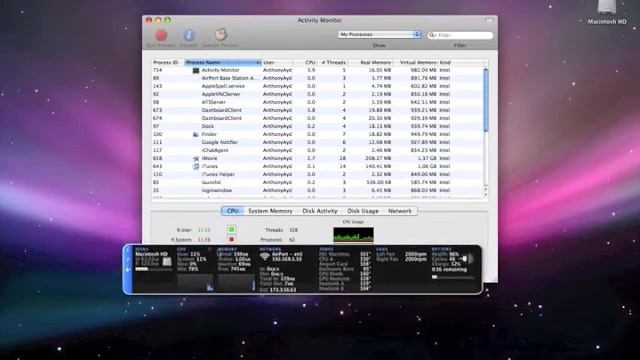Click the toolbar hide pill button in title bar

click(x=489, y=20)
